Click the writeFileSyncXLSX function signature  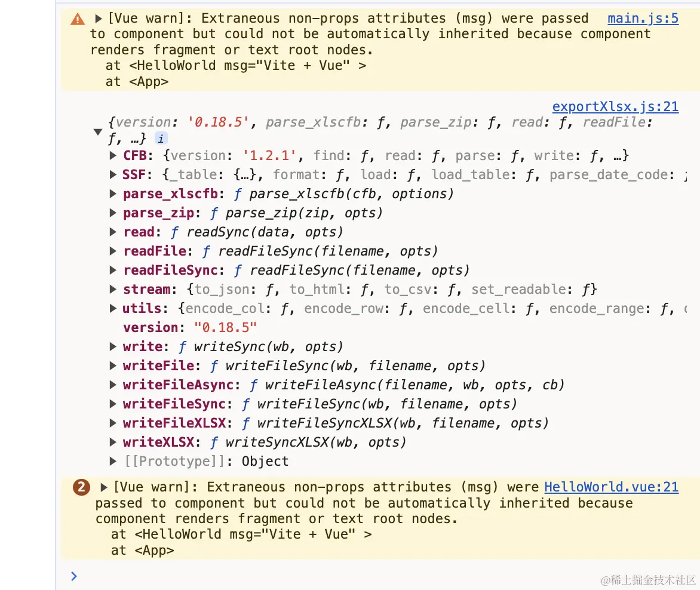403,423
